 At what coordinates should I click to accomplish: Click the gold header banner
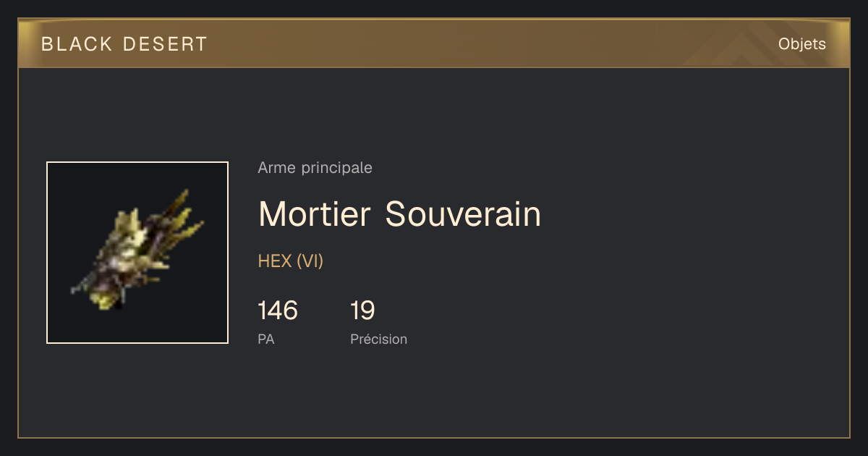434,43
